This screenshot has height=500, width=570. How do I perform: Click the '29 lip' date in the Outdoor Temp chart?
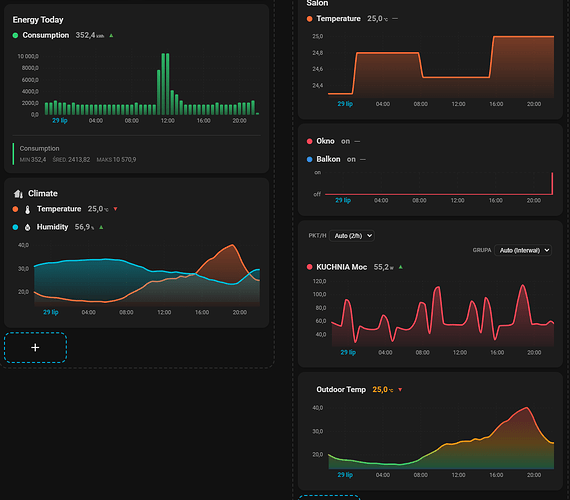point(345,475)
